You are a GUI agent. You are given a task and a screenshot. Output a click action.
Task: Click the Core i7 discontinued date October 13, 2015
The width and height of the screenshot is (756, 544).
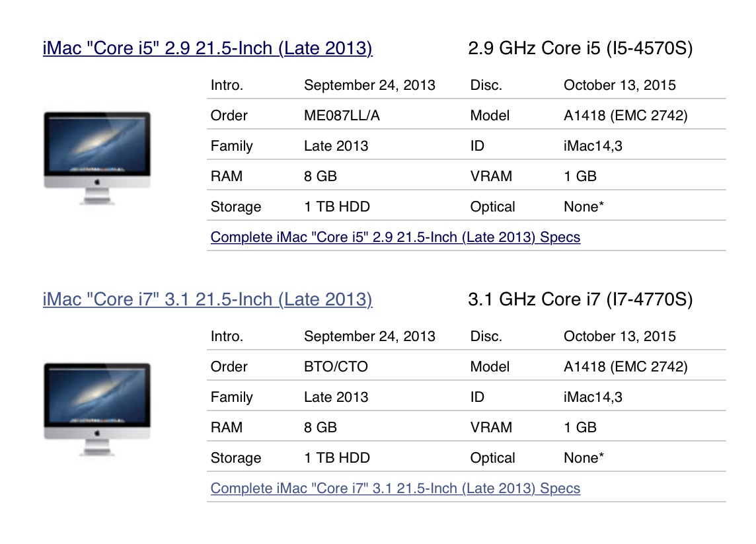point(620,336)
